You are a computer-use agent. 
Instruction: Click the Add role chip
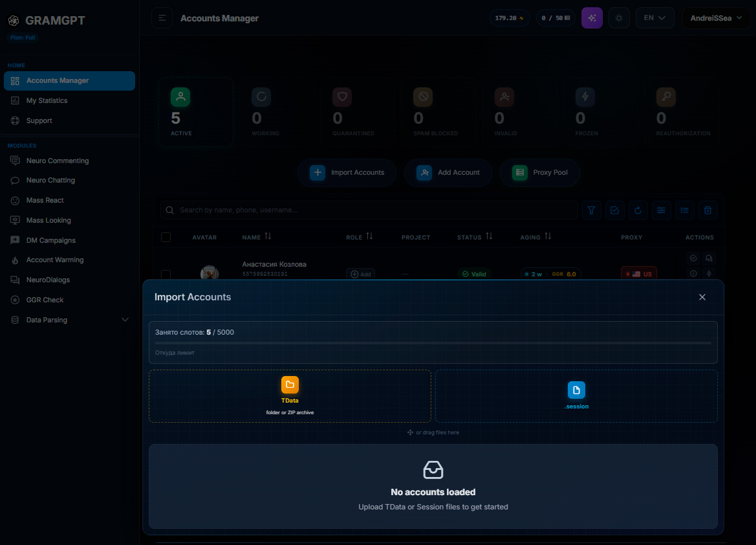(x=361, y=274)
